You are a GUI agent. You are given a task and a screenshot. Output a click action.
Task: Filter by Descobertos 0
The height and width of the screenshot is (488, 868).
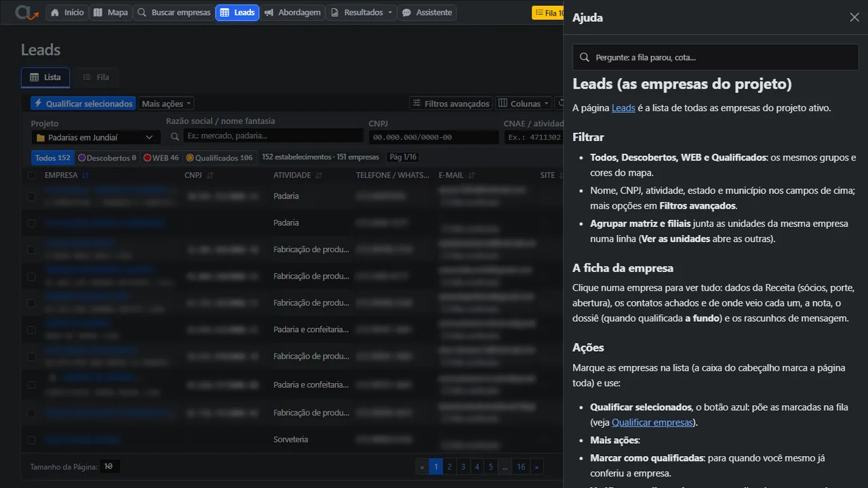tap(107, 158)
